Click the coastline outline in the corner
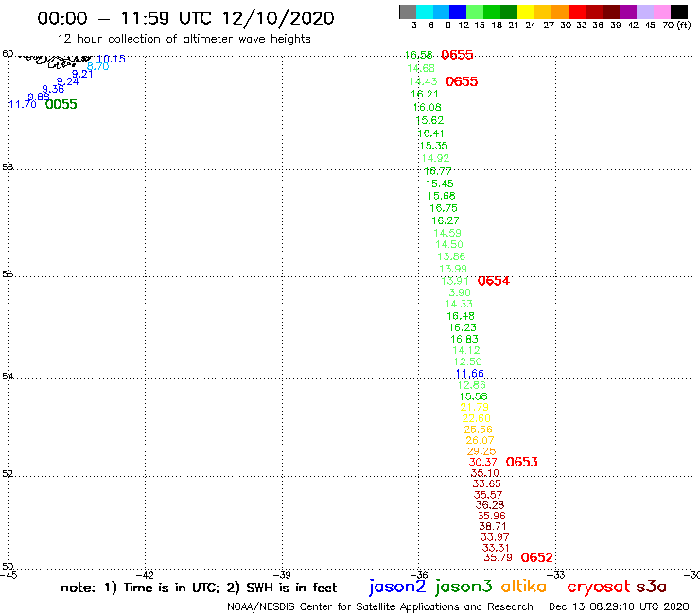This screenshot has width=700, height=615. point(55,61)
